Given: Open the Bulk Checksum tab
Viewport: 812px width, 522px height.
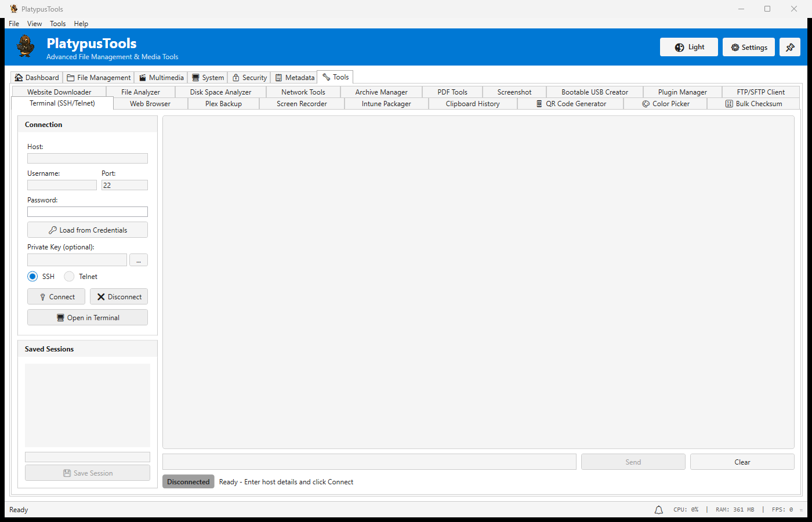Looking at the screenshot, I should [753, 104].
